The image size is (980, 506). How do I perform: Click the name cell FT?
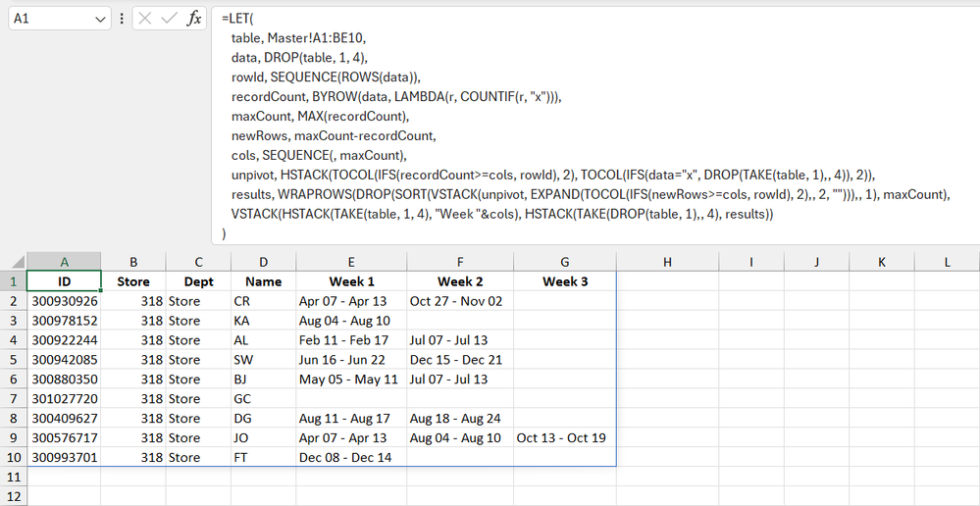[x=263, y=457]
